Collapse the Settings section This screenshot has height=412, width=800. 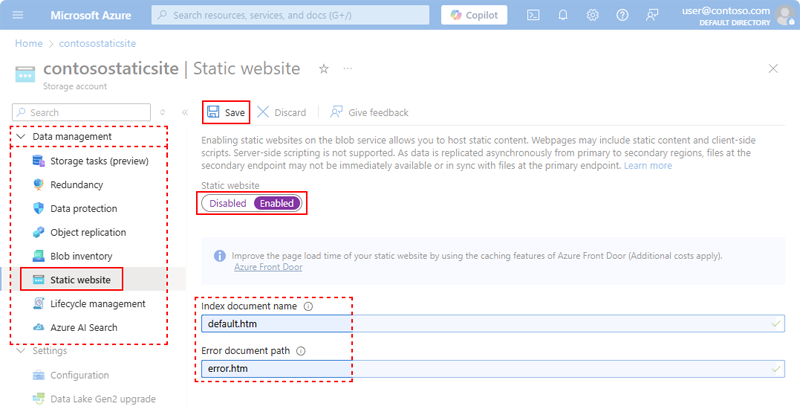point(21,351)
